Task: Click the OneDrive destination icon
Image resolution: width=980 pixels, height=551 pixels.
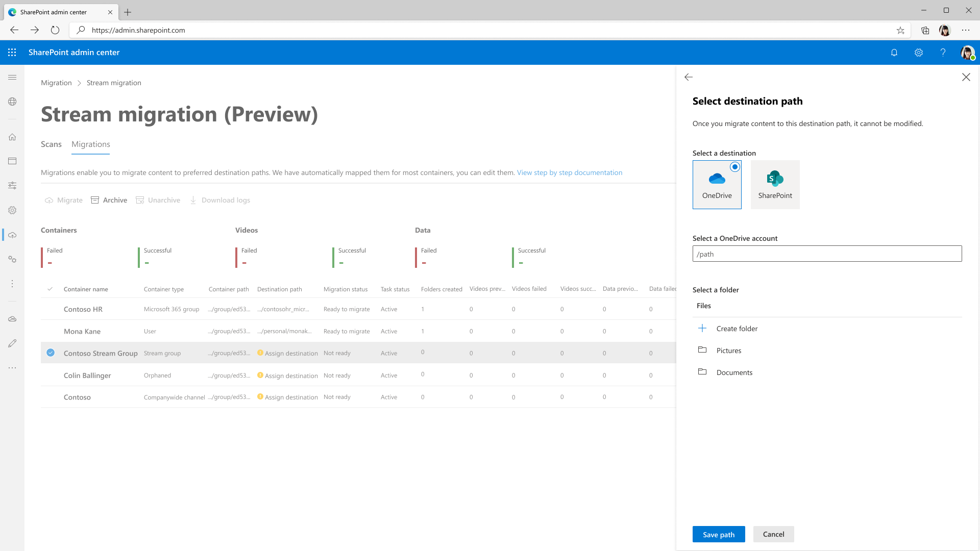Action: [717, 184]
